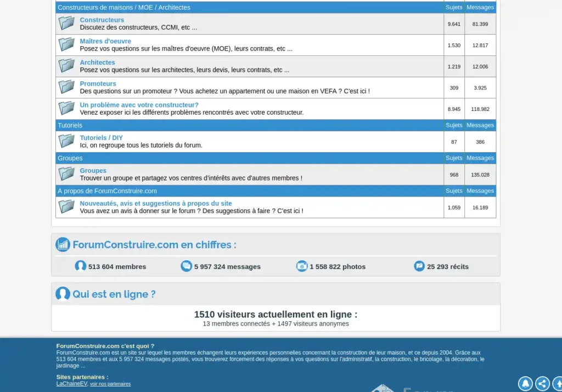Viewport: 562px width, 392px height.
Task: Click the folder icon next to Tutoriels / DIY
Action: point(66,141)
